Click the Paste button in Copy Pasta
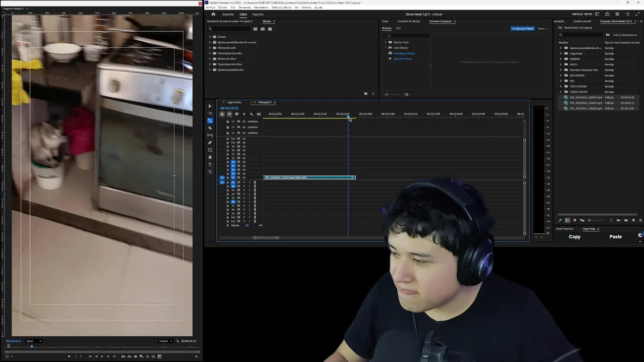The height and width of the screenshot is (362, 644). pyautogui.click(x=616, y=237)
